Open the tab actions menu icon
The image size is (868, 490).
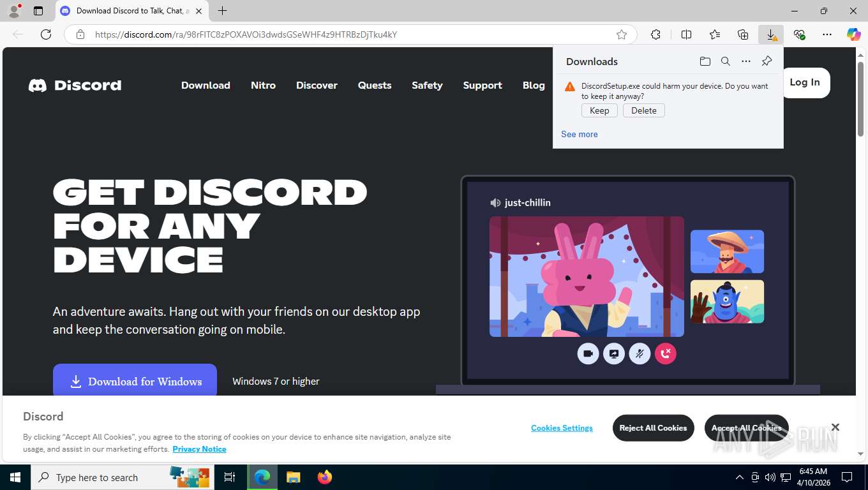[38, 11]
